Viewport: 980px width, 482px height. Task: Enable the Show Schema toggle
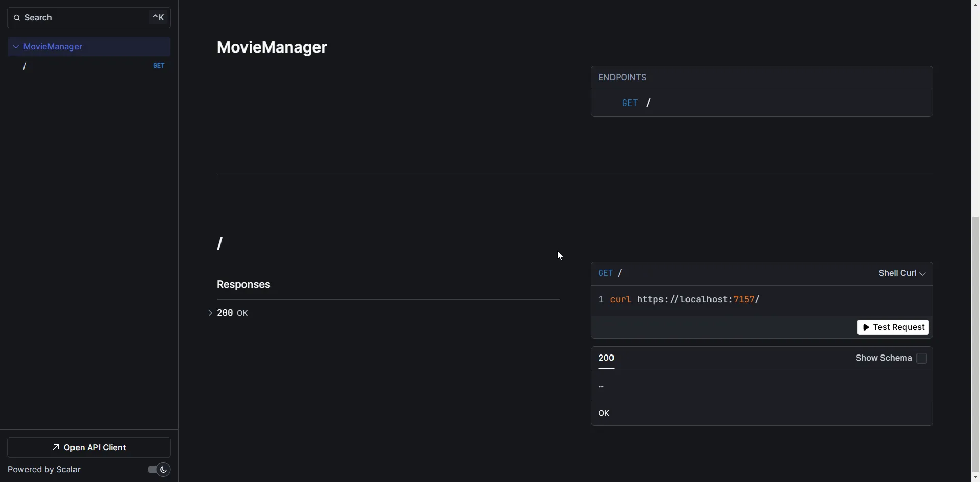pos(921,358)
